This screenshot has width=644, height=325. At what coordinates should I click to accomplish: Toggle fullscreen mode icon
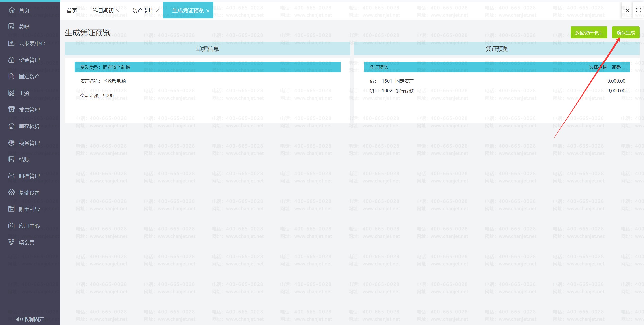click(638, 10)
